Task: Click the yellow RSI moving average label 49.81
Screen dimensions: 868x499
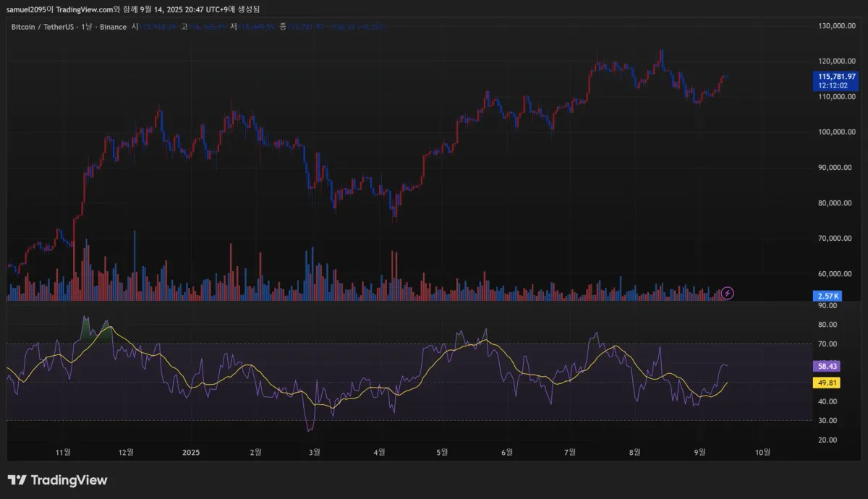Action: 825,383
